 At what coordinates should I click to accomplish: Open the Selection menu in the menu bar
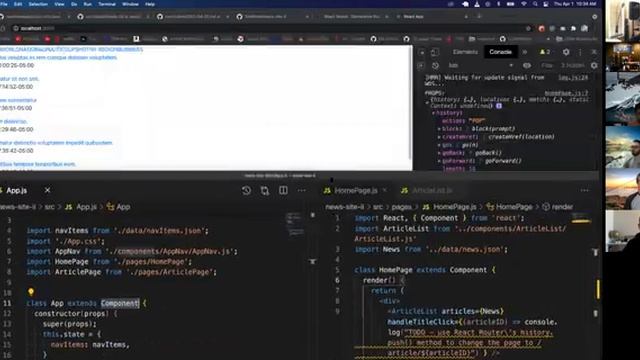38,4
